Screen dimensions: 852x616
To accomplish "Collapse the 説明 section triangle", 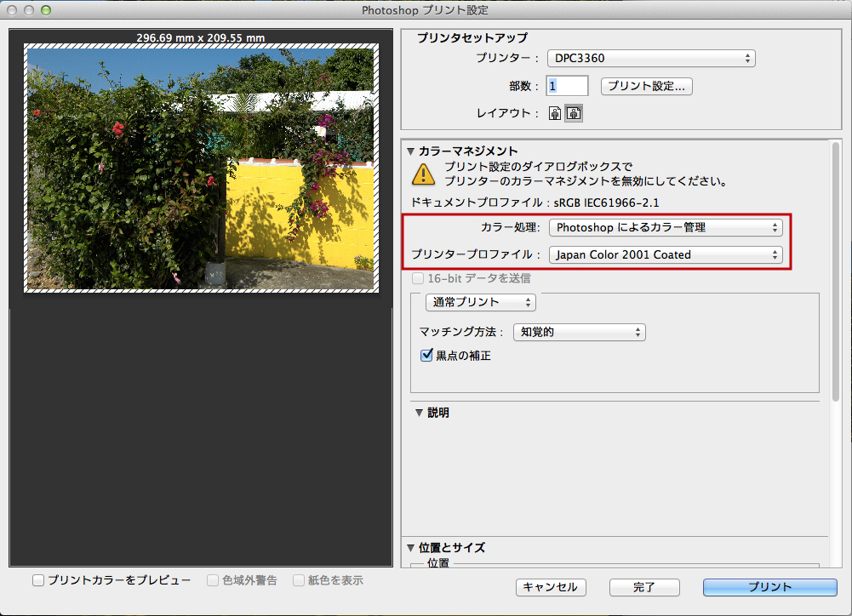I will (x=419, y=413).
